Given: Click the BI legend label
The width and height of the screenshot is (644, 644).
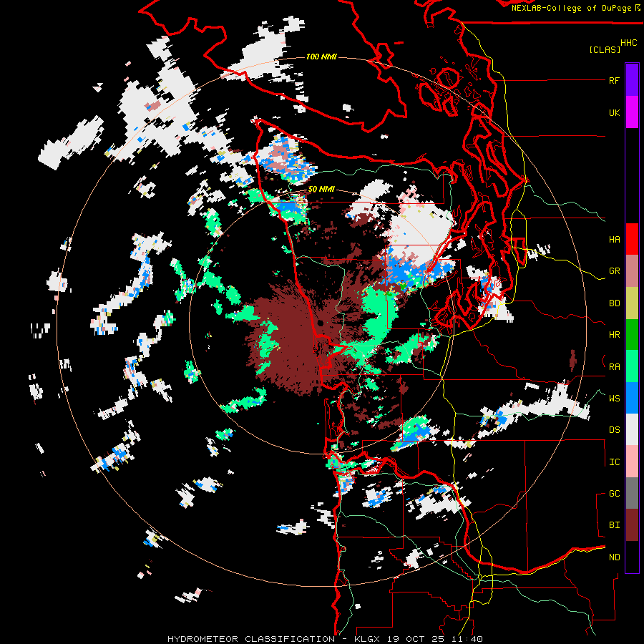Looking at the screenshot, I should click(x=614, y=525).
